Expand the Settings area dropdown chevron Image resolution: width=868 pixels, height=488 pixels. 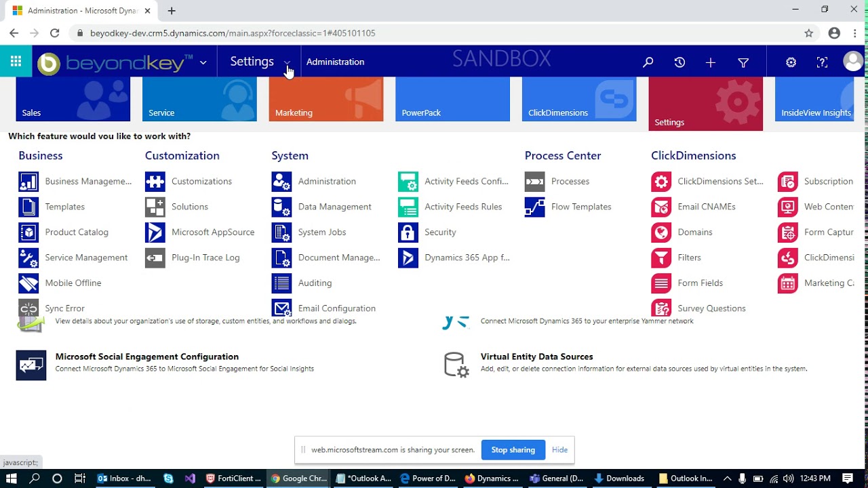pyautogui.click(x=288, y=62)
